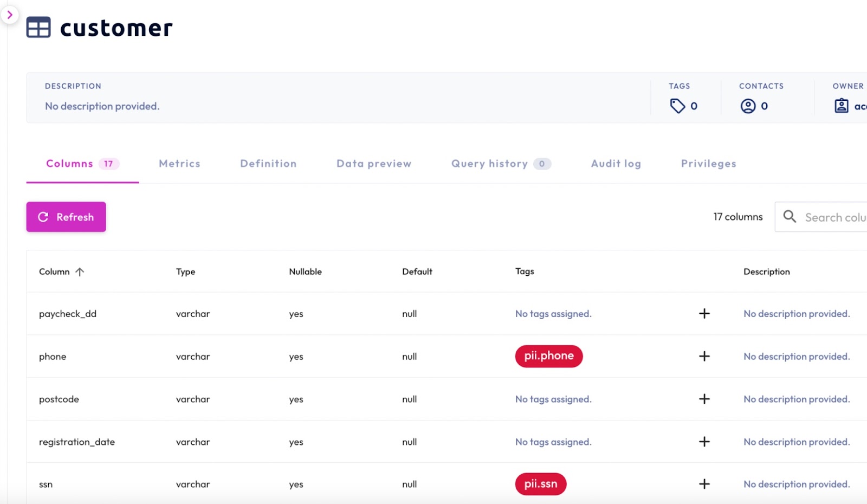Open the Query history tab
Screen dimensions: 867x504
pos(488,163)
